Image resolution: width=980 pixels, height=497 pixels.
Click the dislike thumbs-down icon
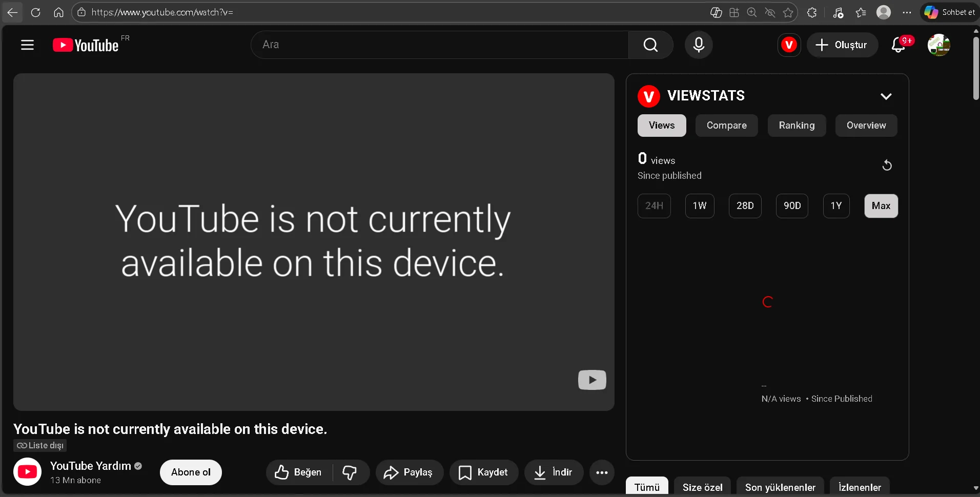[x=350, y=472]
